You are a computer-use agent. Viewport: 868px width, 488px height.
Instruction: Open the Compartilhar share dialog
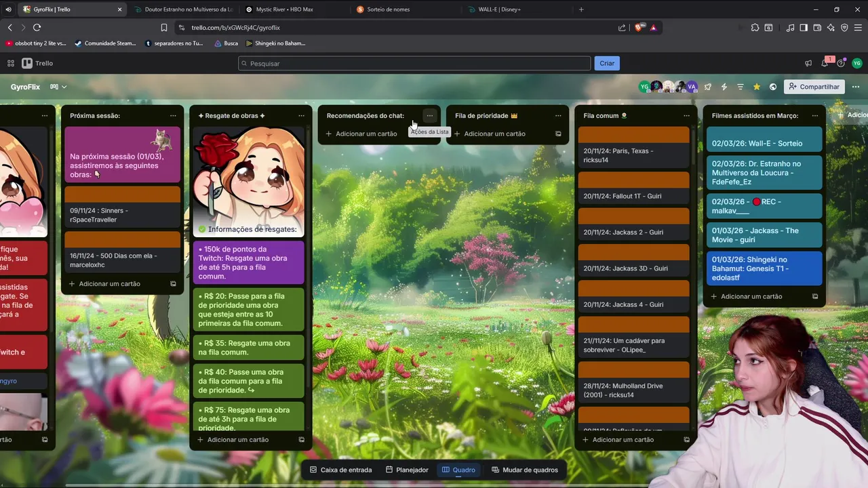(x=814, y=87)
